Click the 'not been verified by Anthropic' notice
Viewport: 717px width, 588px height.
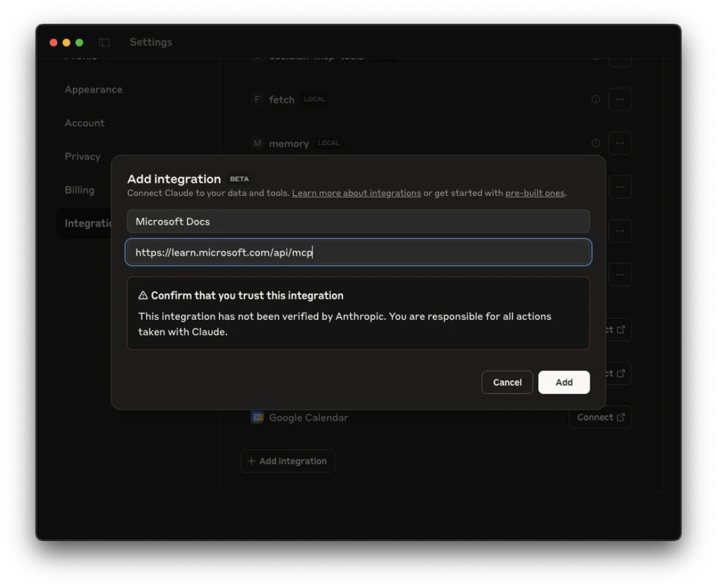tap(344, 324)
